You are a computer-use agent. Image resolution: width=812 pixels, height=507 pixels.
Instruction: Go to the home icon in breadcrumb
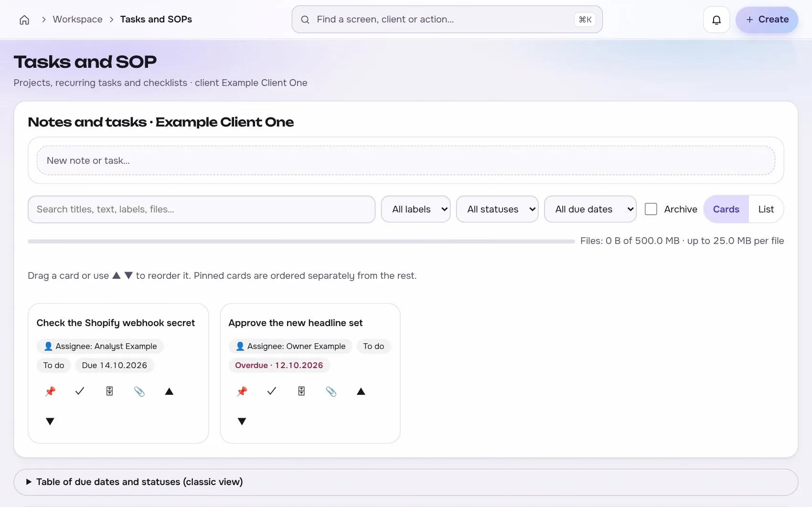pyautogui.click(x=24, y=20)
